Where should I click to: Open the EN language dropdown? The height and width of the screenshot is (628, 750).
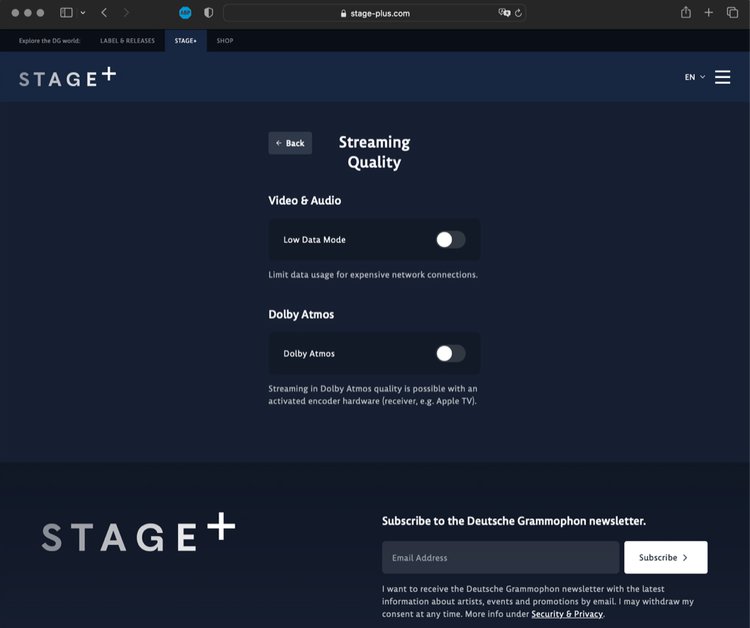695,77
